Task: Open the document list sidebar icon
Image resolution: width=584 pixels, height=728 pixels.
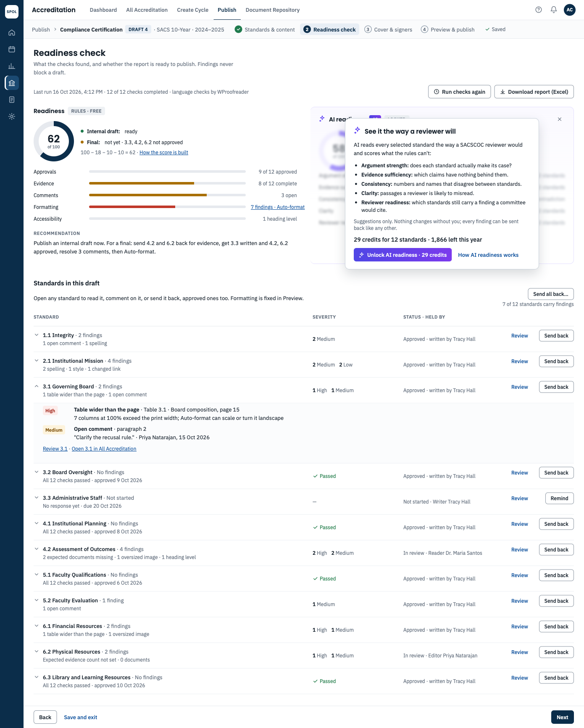Action: click(12, 100)
